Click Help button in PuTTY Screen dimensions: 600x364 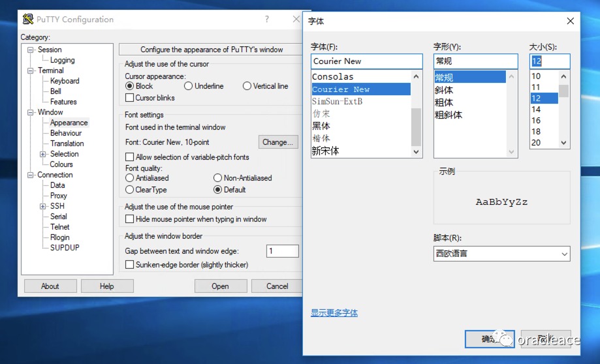tap(107, 286)
